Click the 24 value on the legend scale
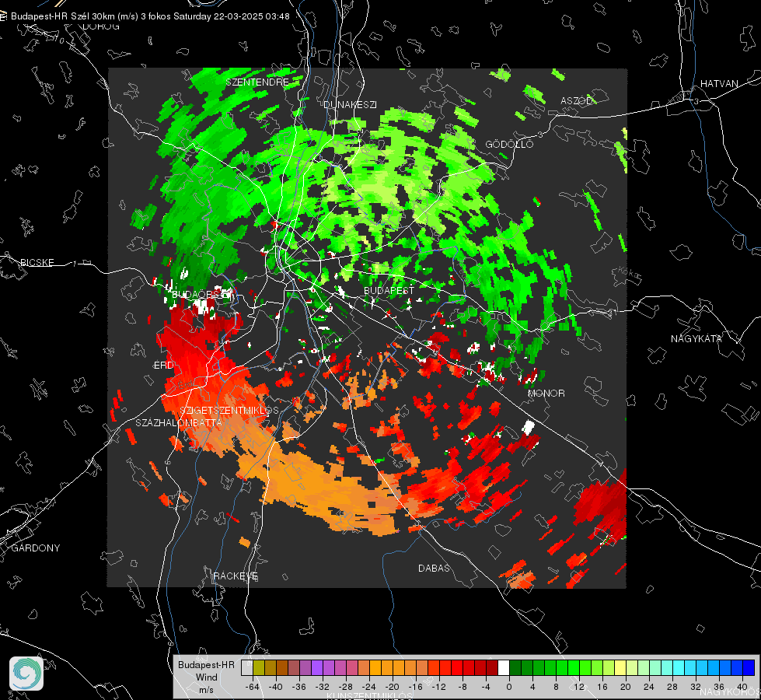 click(649, 687)
